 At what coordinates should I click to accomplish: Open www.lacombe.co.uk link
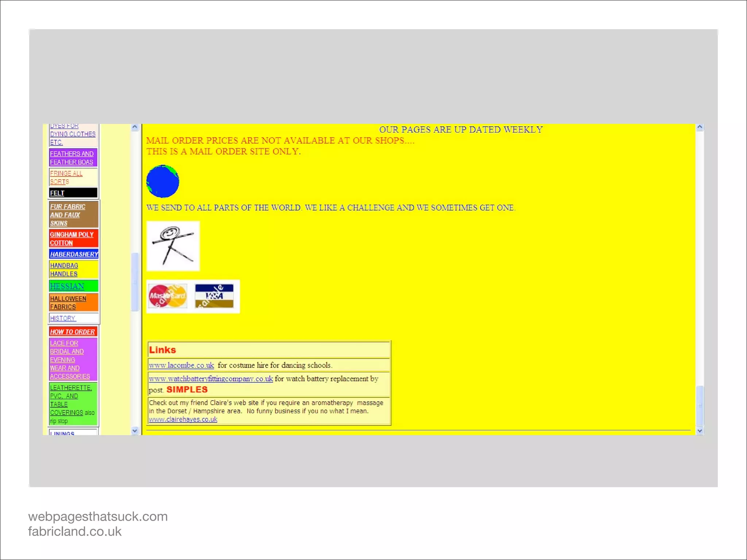[x=181, y=365]
